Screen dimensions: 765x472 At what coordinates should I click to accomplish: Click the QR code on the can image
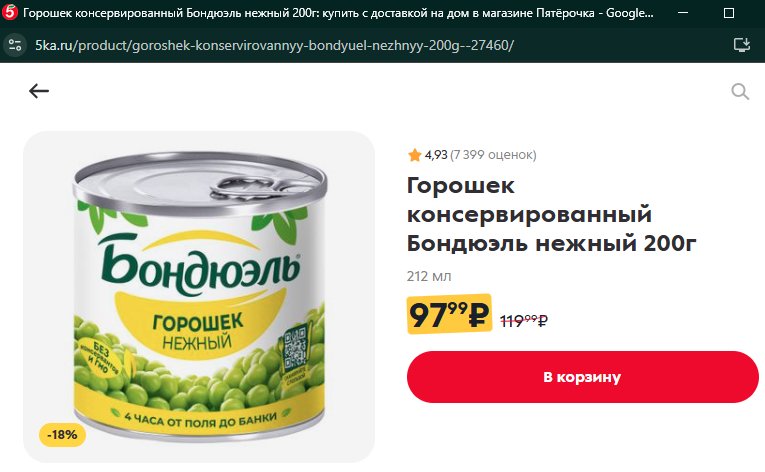[295, 348]
